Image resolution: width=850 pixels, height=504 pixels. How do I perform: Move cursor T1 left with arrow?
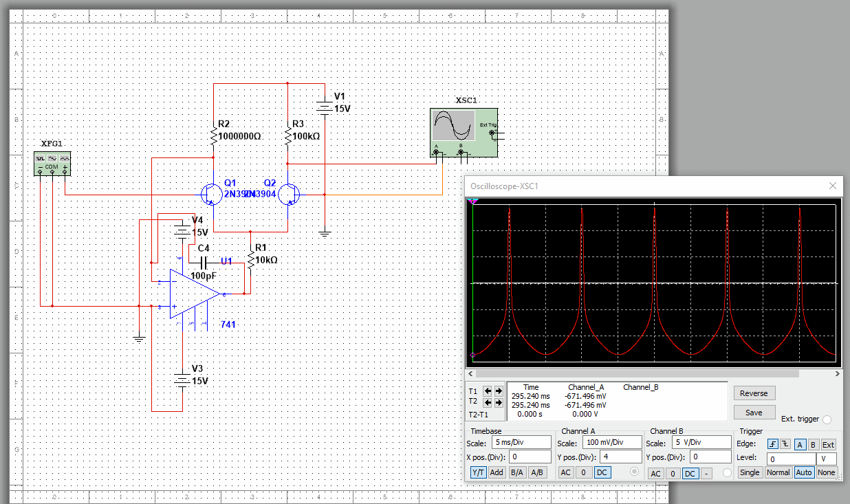point(487,391)
